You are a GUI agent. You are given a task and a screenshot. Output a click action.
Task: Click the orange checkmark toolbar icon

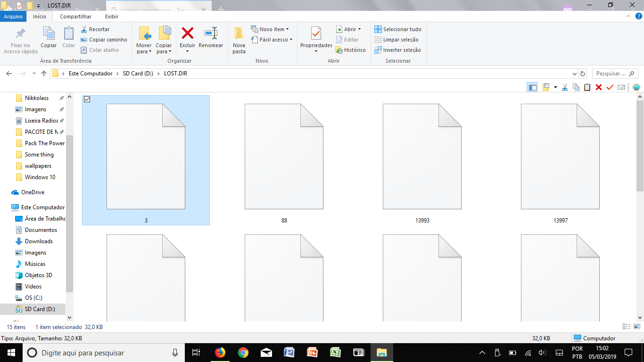pyautogui.click(x=610, y=87)
